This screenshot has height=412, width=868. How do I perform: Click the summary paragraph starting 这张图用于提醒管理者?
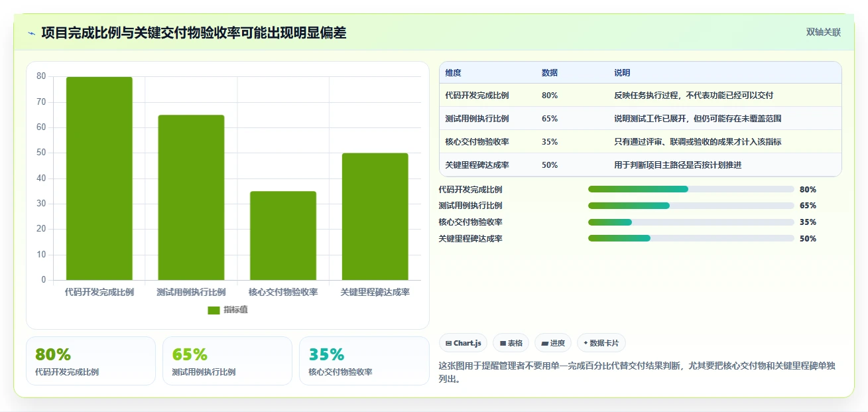[639, 373]
